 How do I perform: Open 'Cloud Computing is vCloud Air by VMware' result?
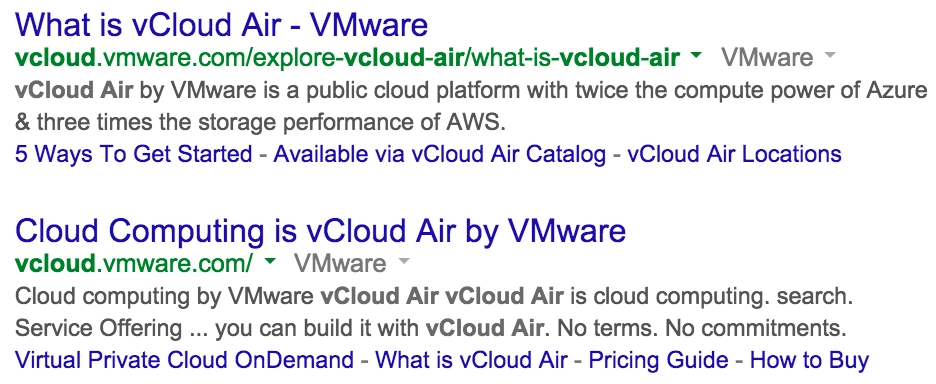320,231
